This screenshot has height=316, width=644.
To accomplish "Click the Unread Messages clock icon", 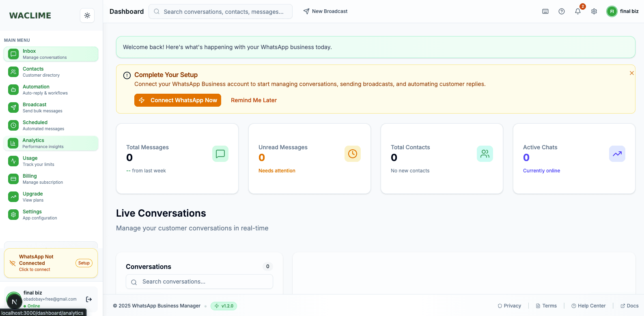I will point(353,154).
